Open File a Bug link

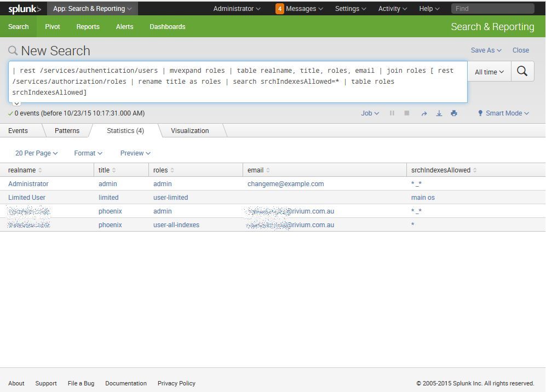pyautogui.click(x=81, y=383)
